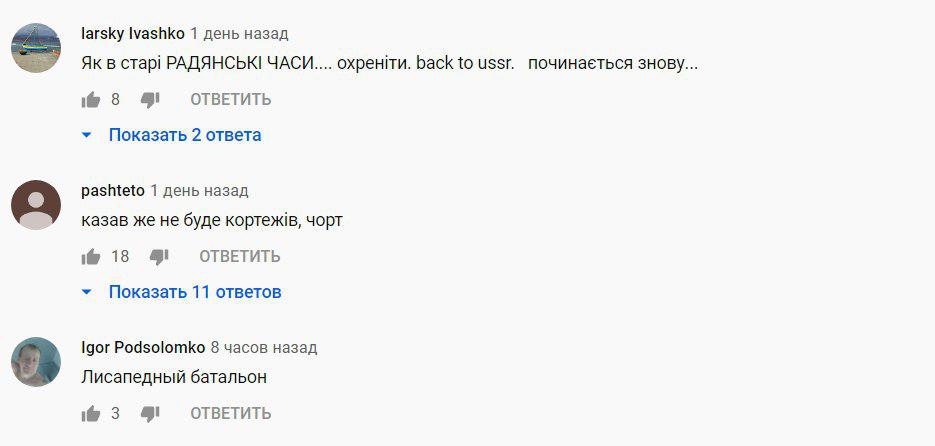The image size is (935, 446).
Task: Like Igor Podsolomko's comment
Action: click(x=91, y=413)
